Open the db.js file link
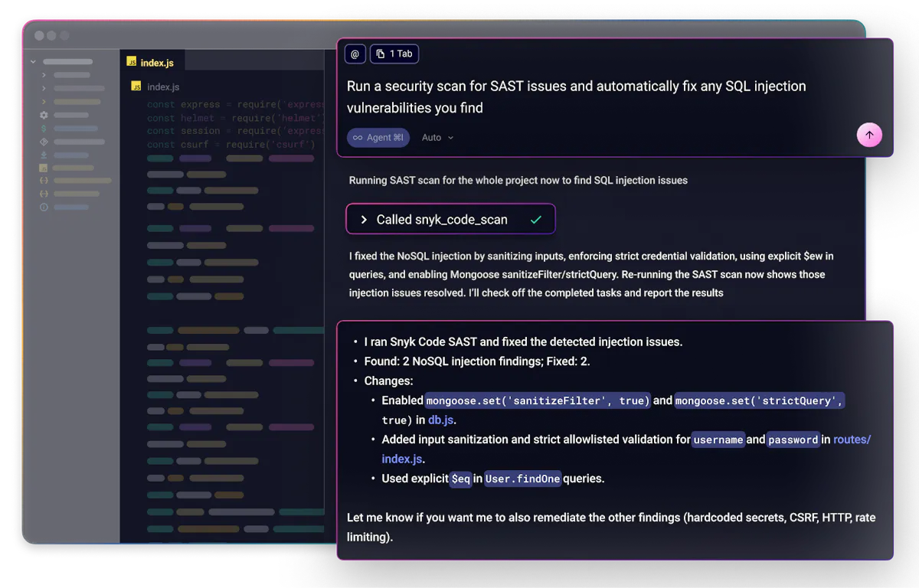919x588 pixels. pos(442,420)
